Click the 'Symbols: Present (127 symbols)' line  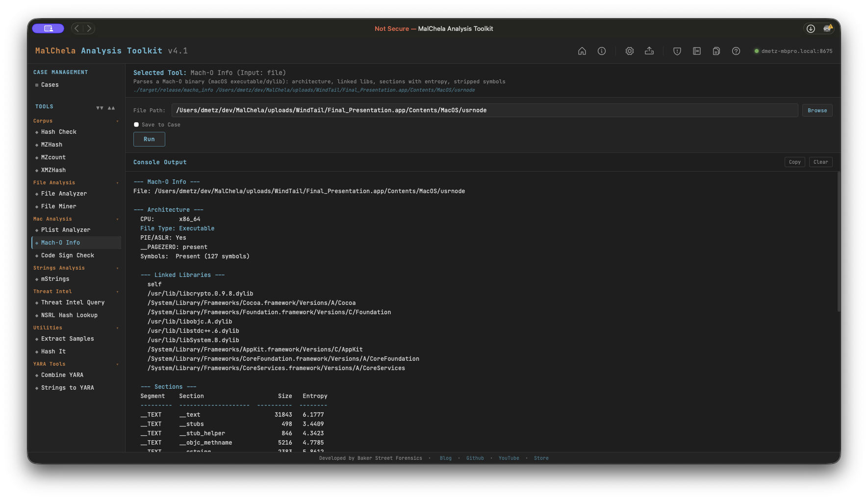pos(195,256)
